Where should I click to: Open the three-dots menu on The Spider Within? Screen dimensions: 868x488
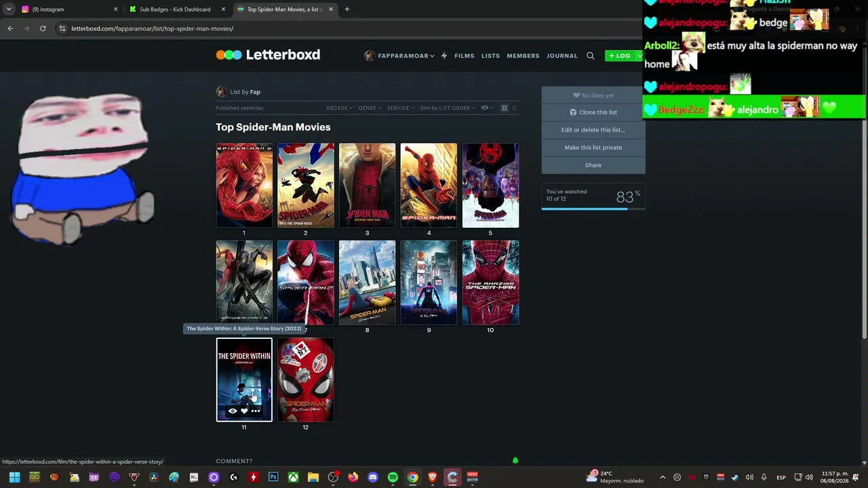click(256, 411)
